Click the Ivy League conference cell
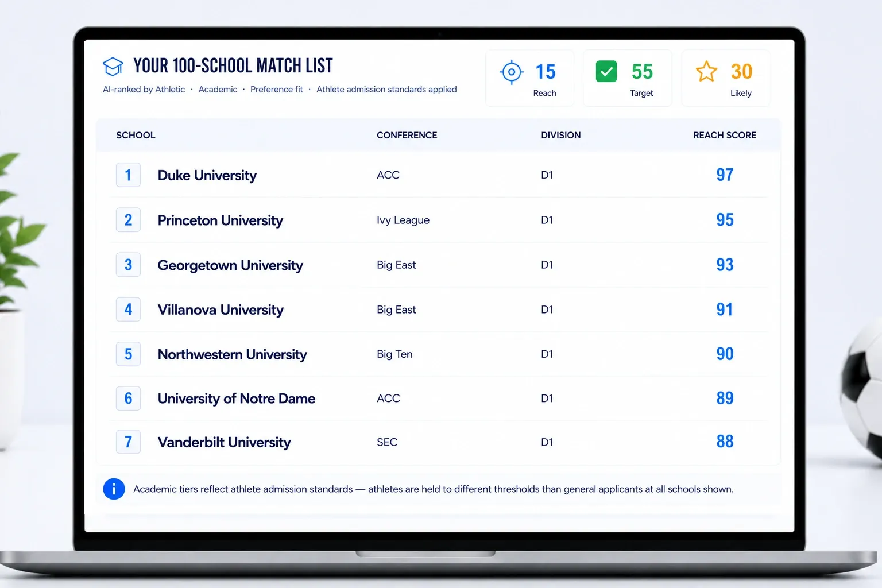The height and width of the screenshot is (588, 882). click(x=403, y=220)
